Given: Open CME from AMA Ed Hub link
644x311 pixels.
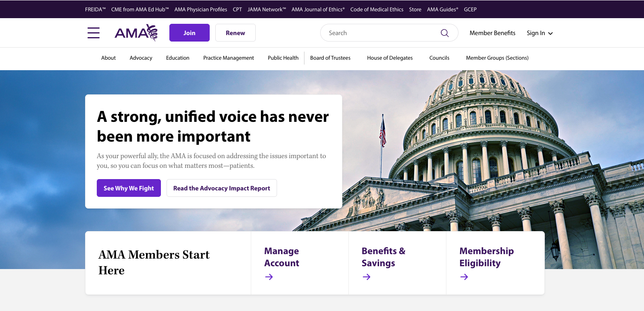Looking at the screenshot, I should [140, 9].
